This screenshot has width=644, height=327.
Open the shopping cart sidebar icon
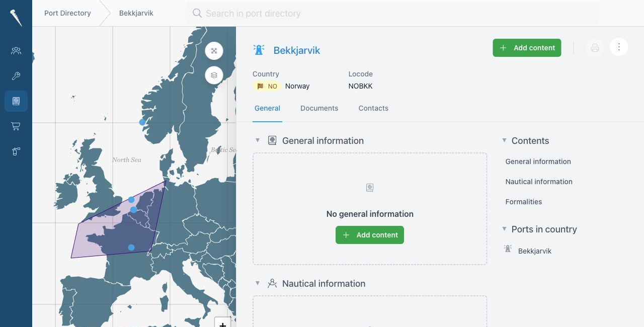(x=16, y=126)
